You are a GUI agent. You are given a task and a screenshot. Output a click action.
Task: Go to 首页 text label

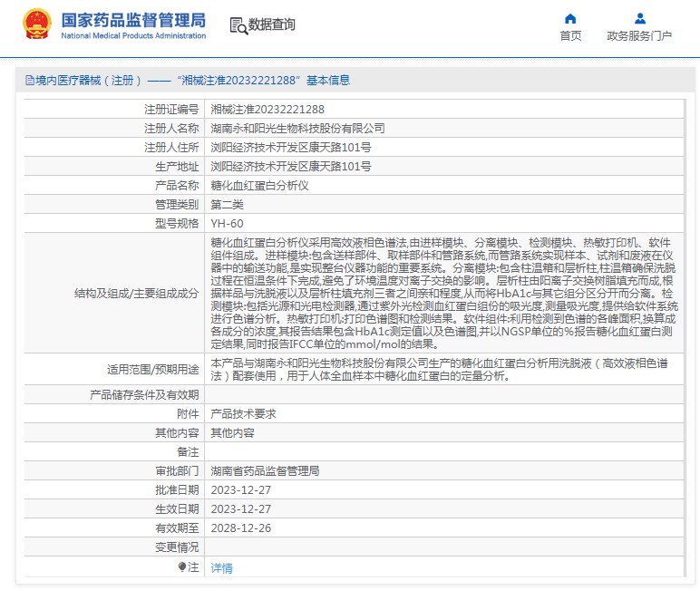tap(570, 36)
